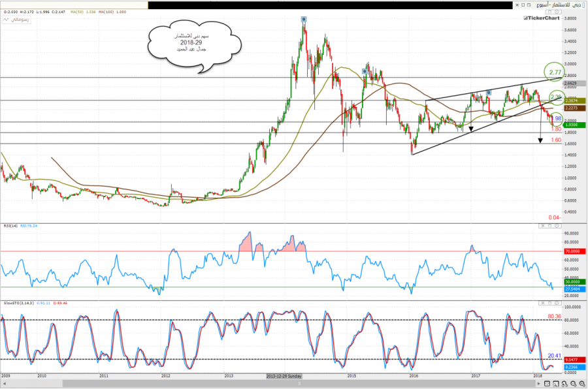Click the detach window icon in the title bar

click(529, 5)
